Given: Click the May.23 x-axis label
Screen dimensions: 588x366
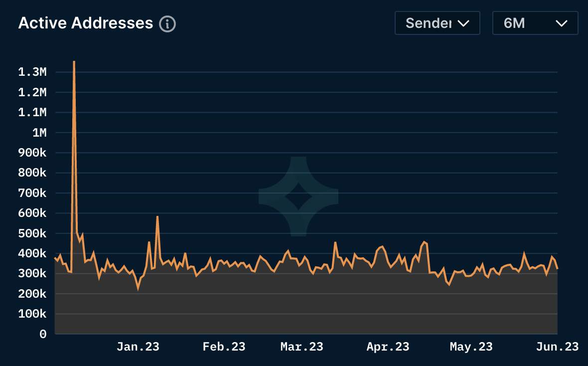Looking at the screenshot, I should (471, 347).
